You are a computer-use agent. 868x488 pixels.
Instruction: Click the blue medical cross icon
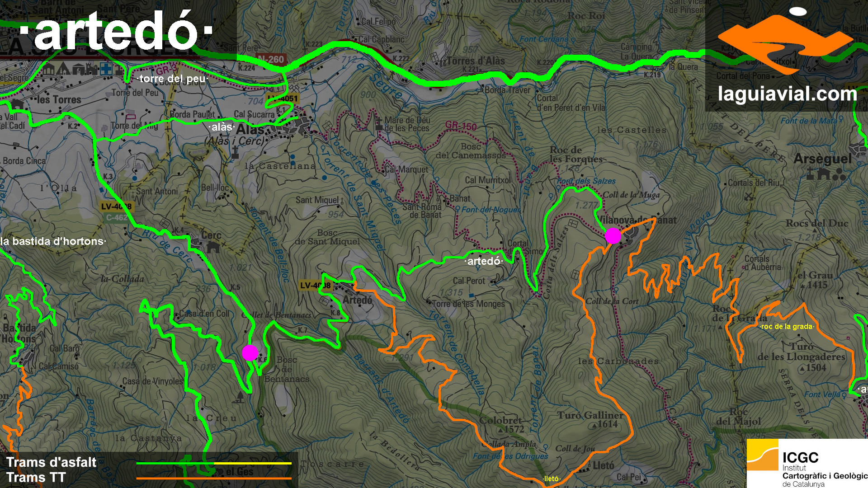pyautogui.click(x=106, y=69)
